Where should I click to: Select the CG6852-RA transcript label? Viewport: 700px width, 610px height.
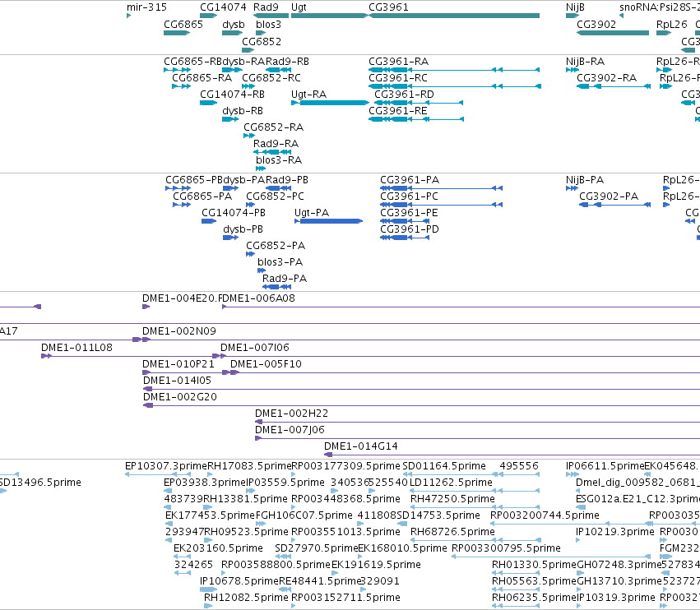[273, 127]
